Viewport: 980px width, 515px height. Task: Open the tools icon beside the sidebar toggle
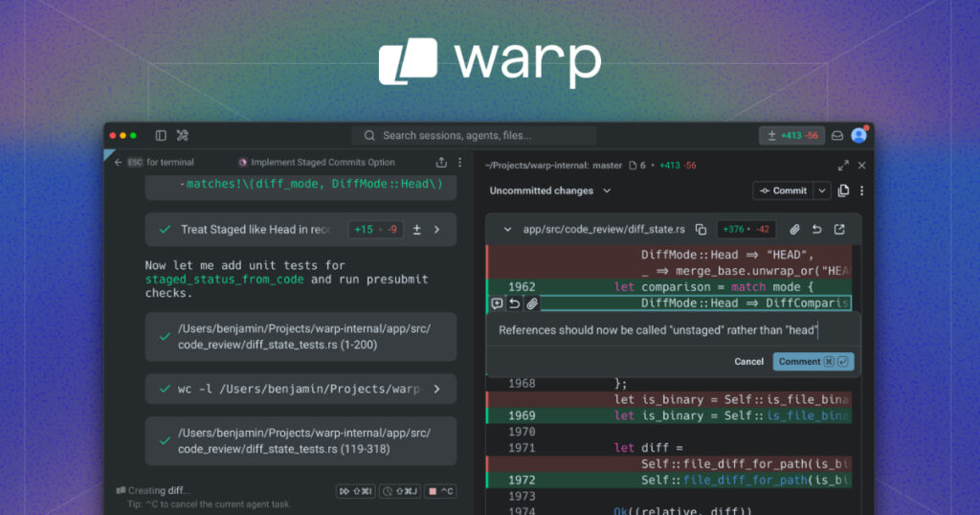coord(183,136)
